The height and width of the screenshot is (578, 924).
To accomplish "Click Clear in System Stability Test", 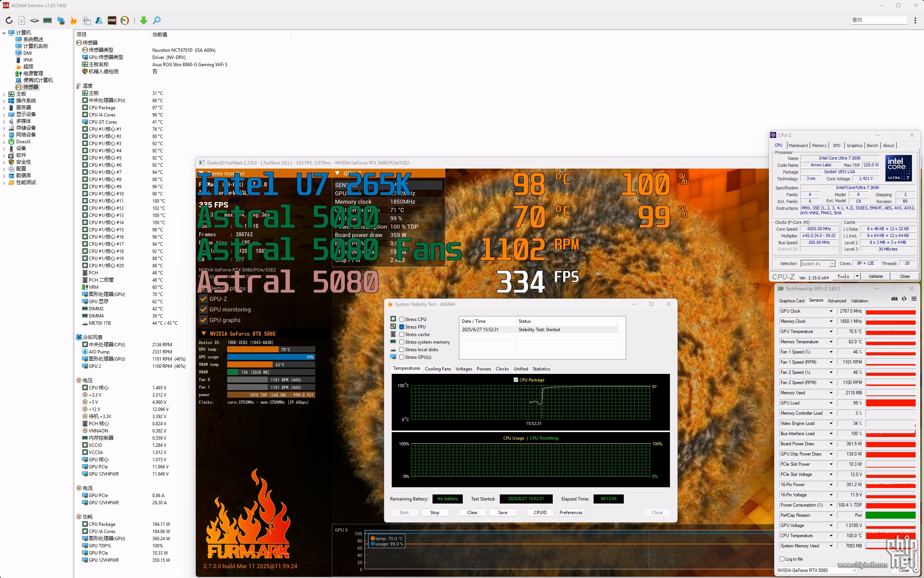I will [x=472, y=512].
